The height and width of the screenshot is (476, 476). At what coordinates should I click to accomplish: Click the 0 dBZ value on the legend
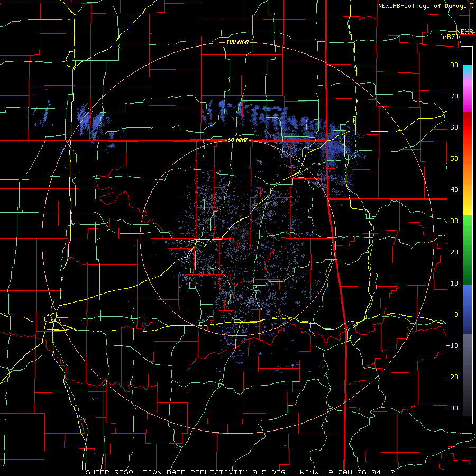coord(456,315)
